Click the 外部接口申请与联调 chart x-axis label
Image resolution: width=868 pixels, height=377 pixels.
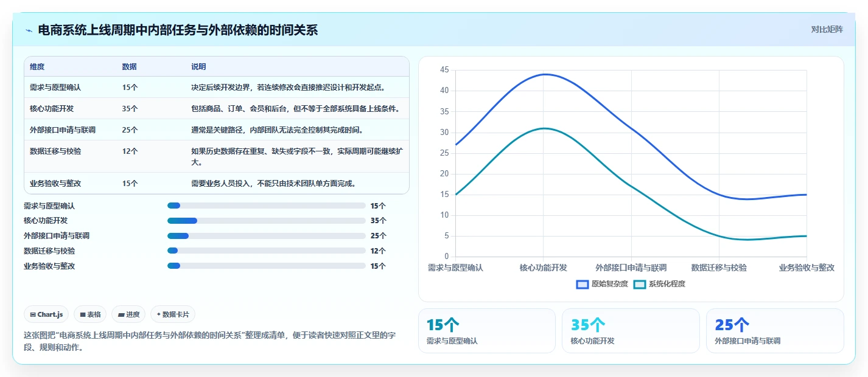point(631,268)
